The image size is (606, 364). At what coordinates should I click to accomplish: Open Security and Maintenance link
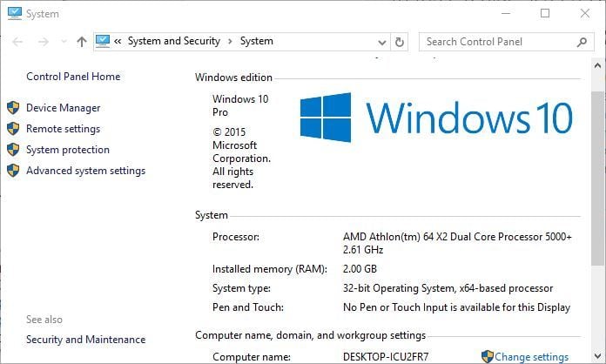coord(86,340)
